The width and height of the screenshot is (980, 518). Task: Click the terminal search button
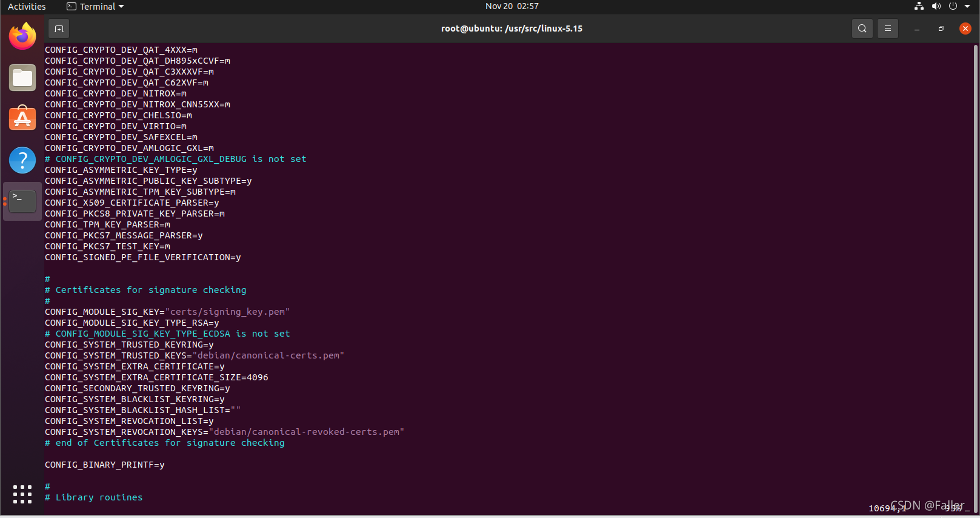coord(862,29)
